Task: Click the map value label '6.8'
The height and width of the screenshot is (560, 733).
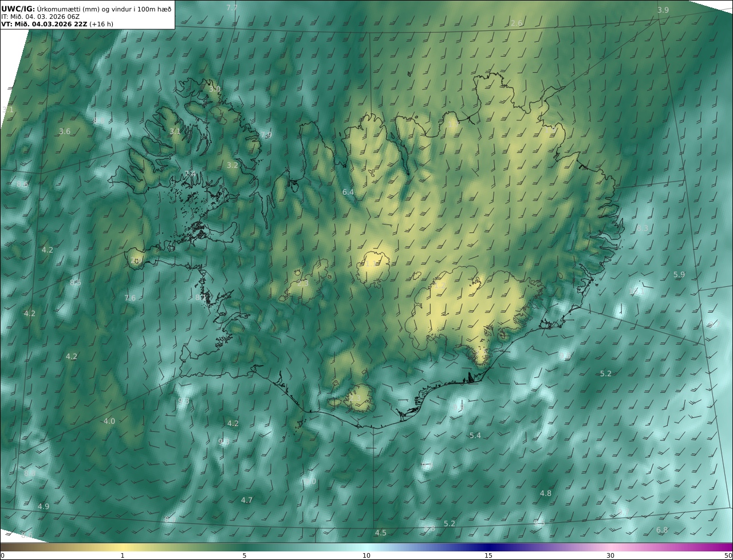Action: click(x=662, y=530)
